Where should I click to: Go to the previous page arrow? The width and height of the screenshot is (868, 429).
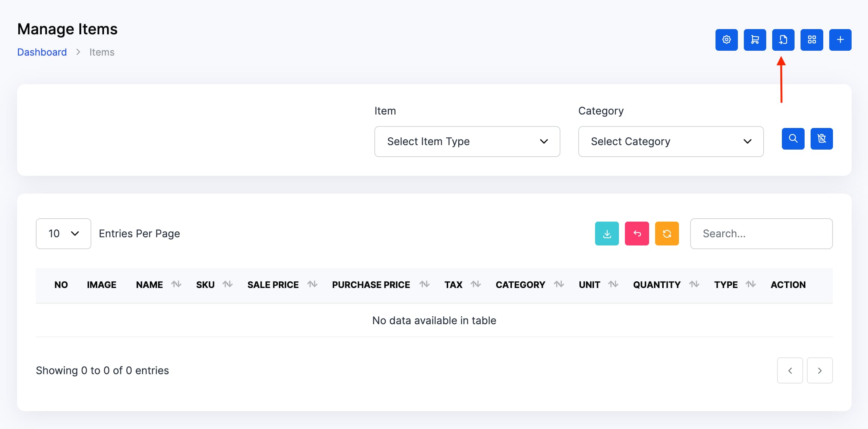pos(790,370)
